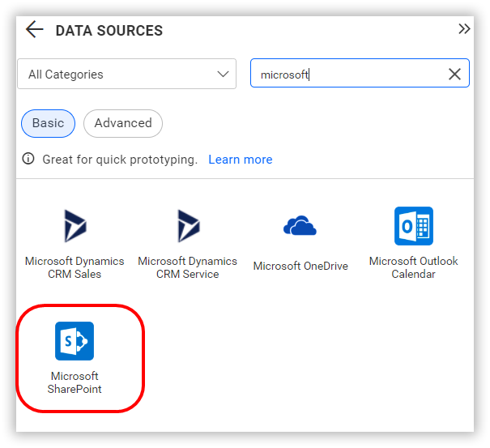490x448 pixels.
Task: Select the Basic tab
Action: (x=48, y=123)
